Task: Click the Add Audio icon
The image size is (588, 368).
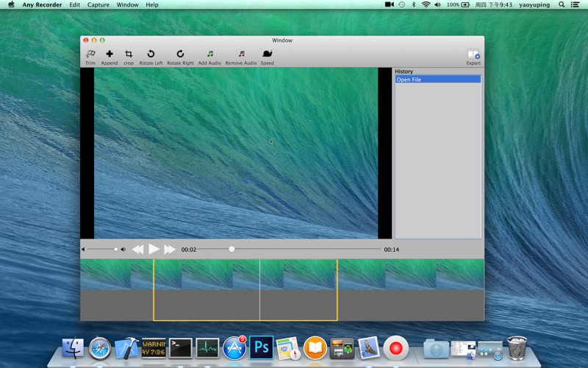Action: [x=209, y=54]
